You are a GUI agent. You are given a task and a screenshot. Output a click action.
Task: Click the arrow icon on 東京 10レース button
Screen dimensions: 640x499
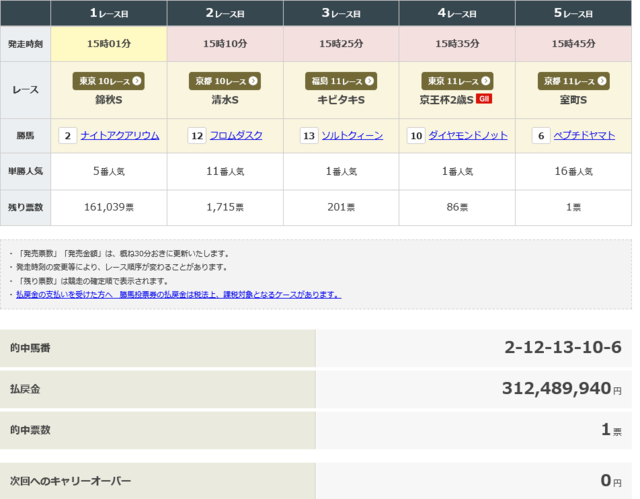tap(137, 81)
